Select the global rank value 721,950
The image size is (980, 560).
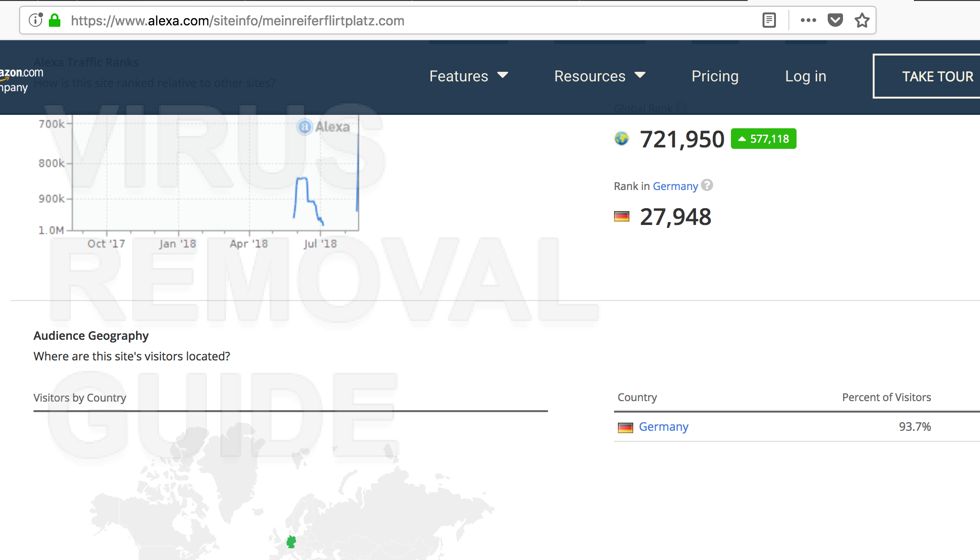click(x=682, y=139)
